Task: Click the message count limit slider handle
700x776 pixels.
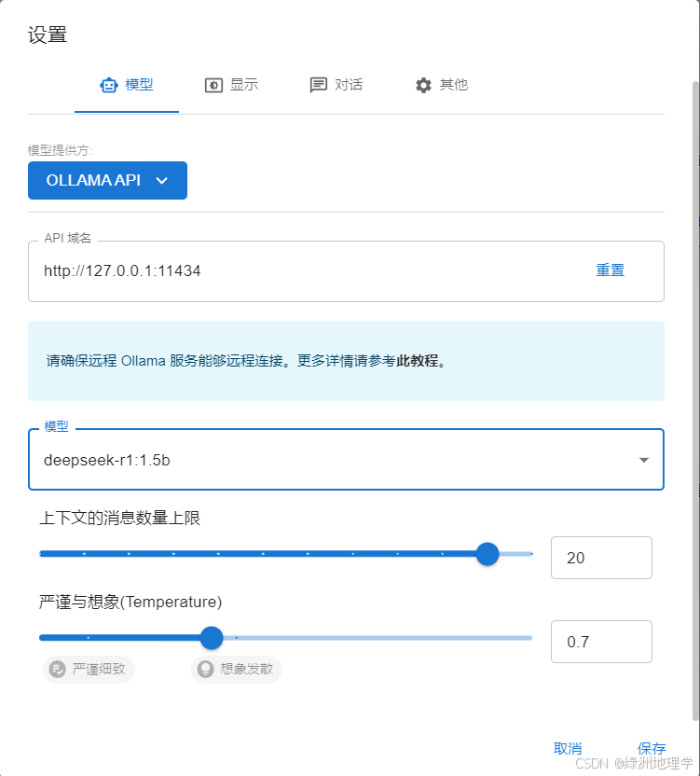Action: (487, 554)
